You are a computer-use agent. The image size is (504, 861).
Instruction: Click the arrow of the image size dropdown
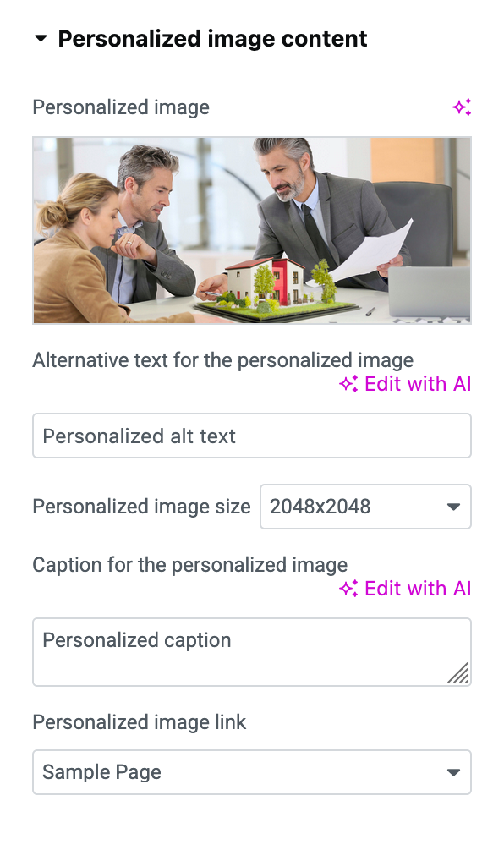453,507
